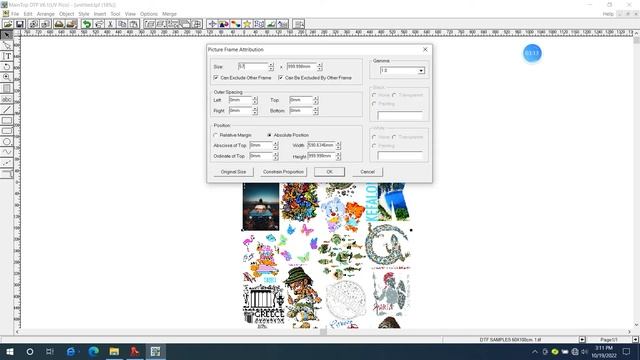Select the rectangle tool above the ellipse tool

(x=7, y=131)
